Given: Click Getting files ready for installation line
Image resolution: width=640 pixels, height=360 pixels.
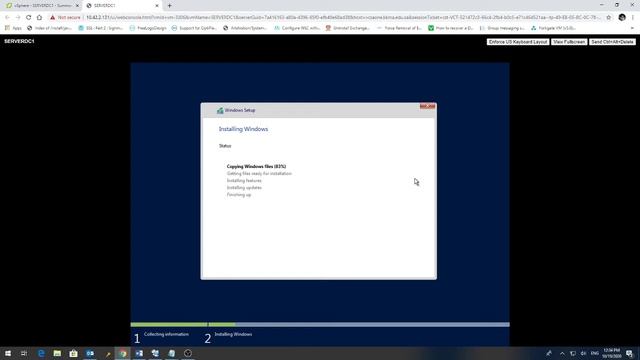Looking at the screenshot, I should tap(259, 173).
